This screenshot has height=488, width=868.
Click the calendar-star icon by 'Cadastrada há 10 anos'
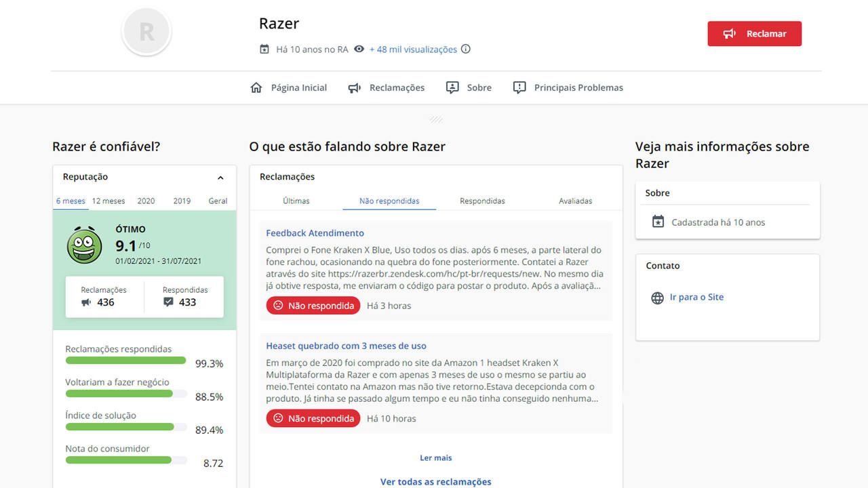tap(658, 222)
